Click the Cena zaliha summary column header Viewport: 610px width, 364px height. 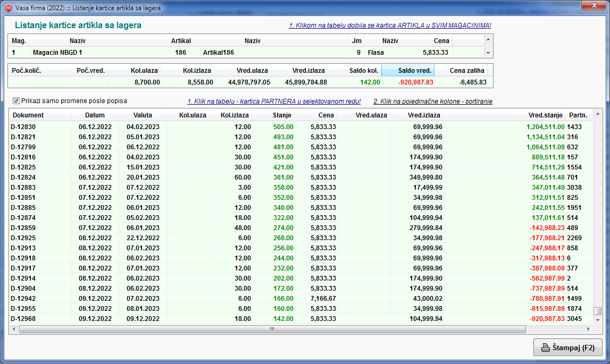click(x=461, y=70)
